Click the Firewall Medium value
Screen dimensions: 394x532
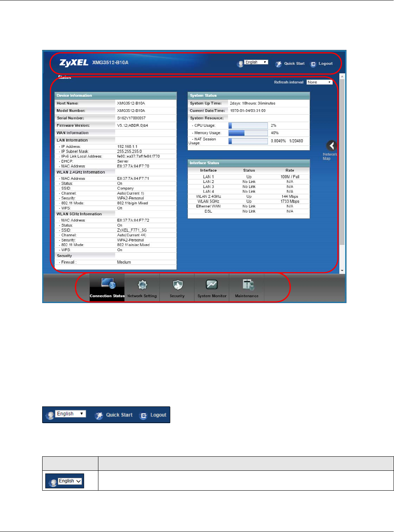[124, 262]
